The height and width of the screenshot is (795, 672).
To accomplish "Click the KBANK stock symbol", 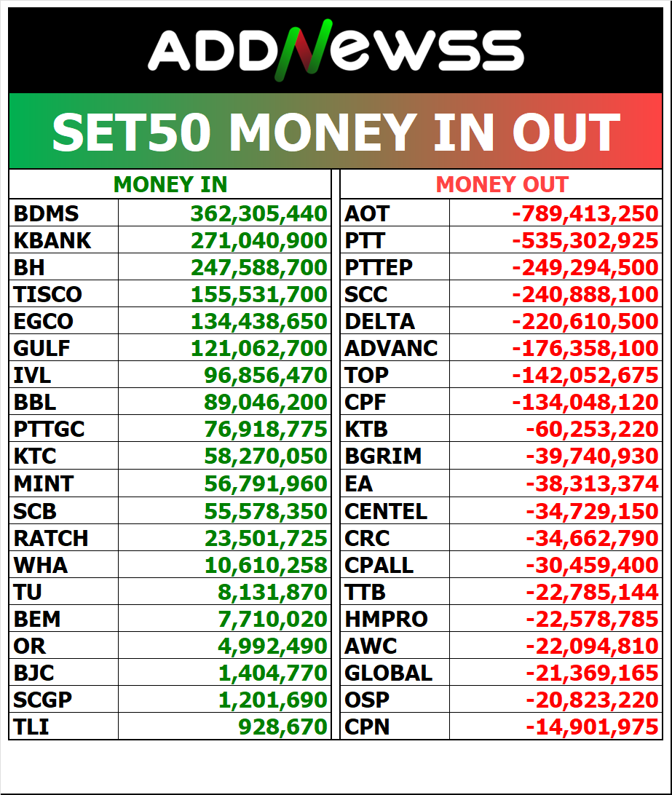I will coord(52,240).
